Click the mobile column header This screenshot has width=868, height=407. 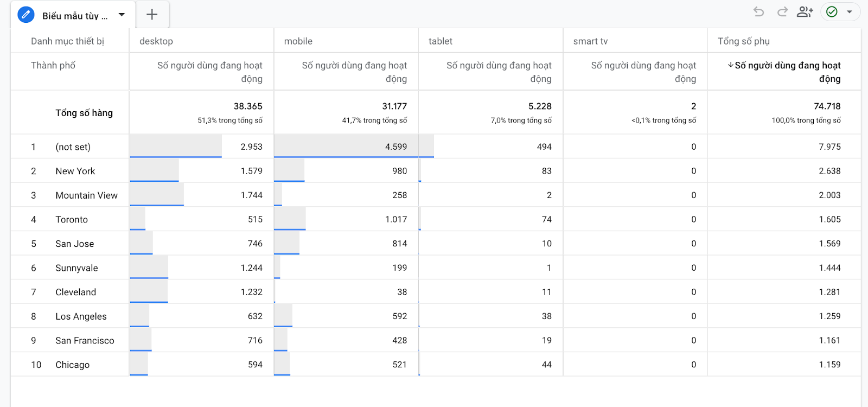pyautogui.click(x=298, y=41)
